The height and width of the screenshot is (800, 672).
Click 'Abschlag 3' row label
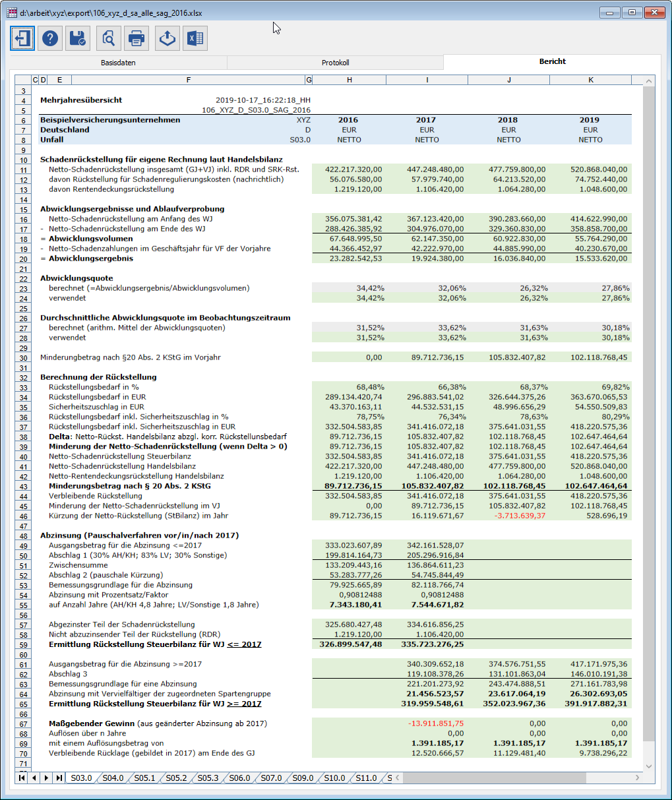(x=68, y=674)
